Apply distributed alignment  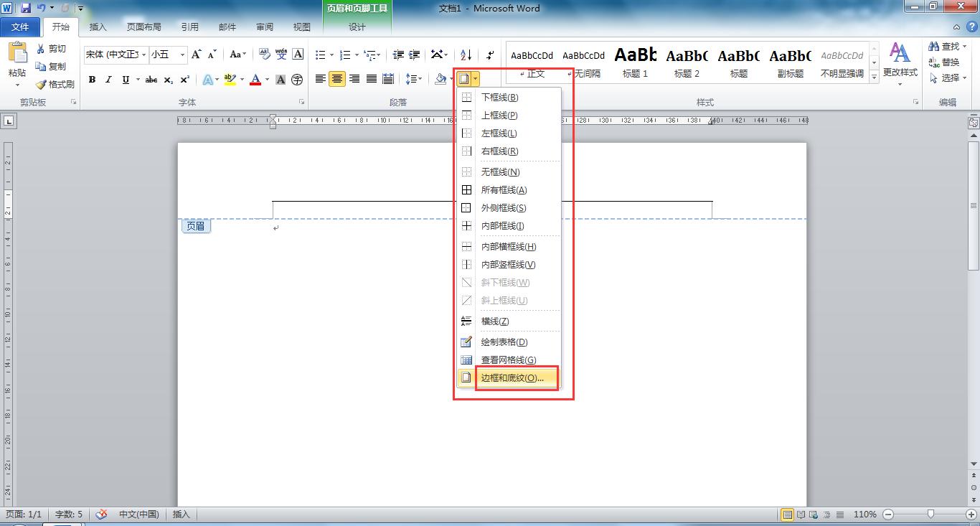(x=388, y=79)
